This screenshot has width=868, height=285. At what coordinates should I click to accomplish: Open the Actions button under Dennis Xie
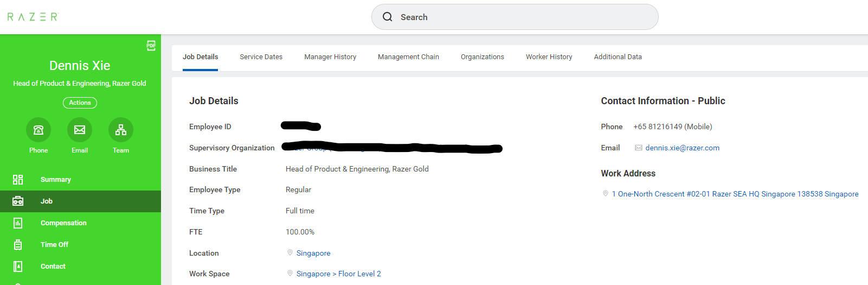(x=80, y=103)
